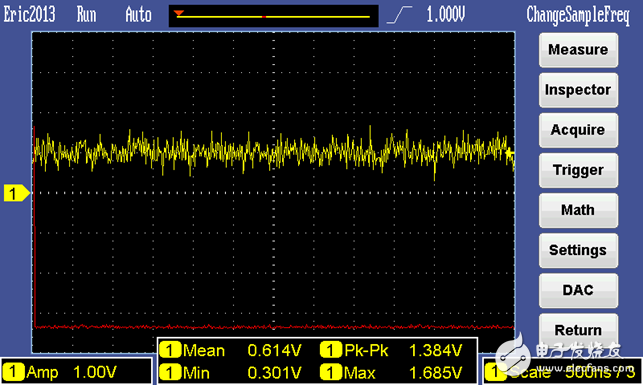Screen dimensions: 643x385
Task: Click the DAC button
Action: click(x=578, y=290)
